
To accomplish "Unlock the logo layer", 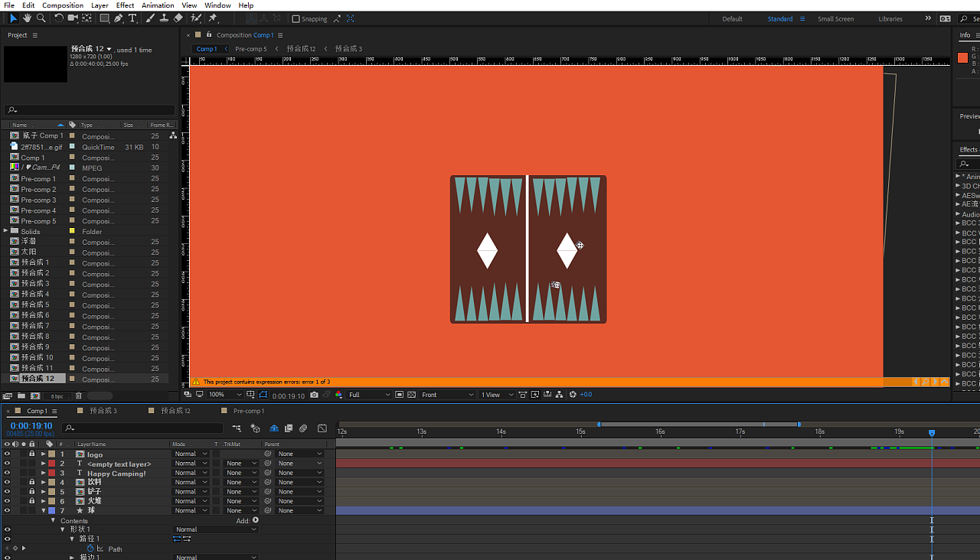I will pos(31,454).
